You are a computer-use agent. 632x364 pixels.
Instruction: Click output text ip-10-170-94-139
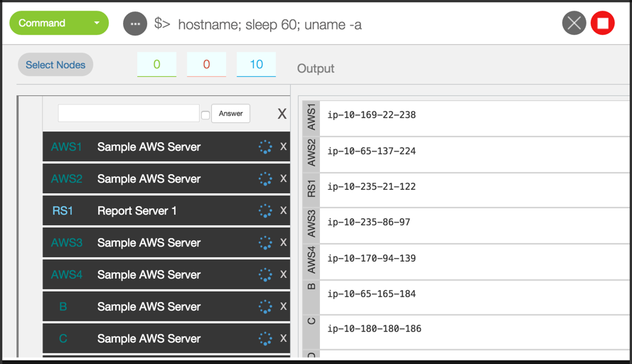point(371,258)
